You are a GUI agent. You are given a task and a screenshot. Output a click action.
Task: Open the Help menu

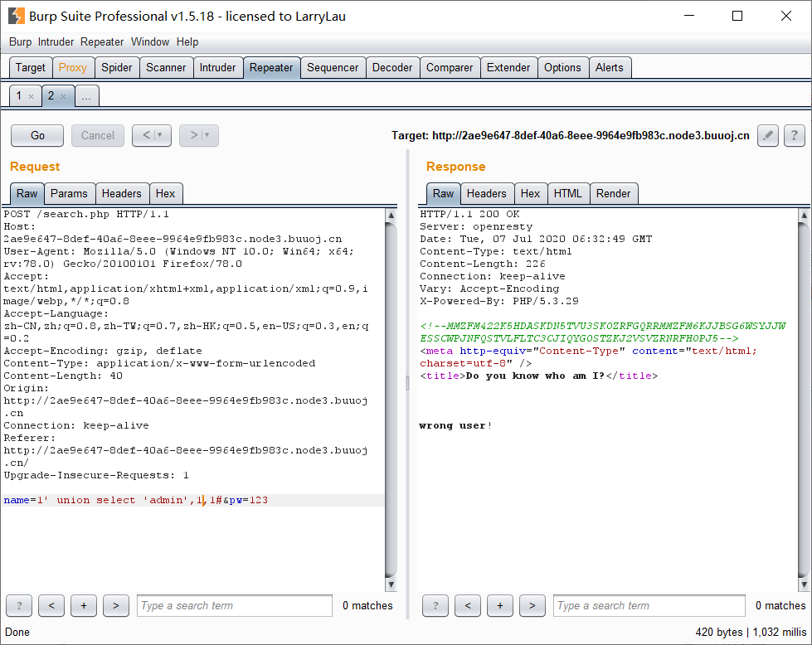[187, 42]
